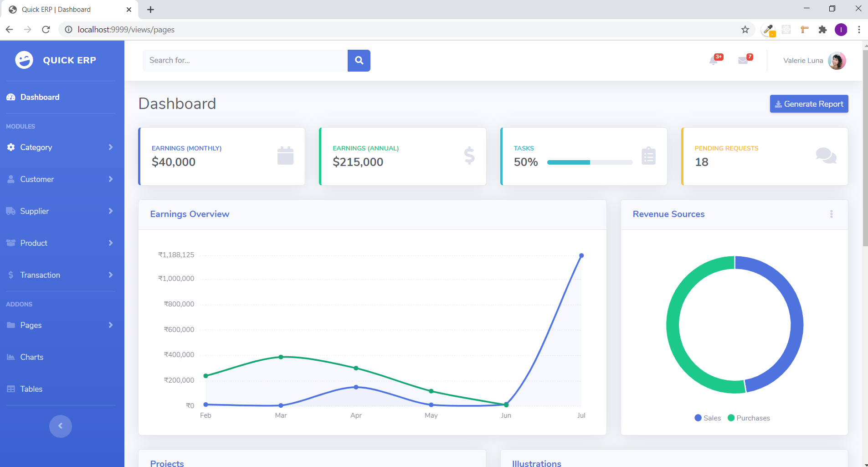
Task: Open the notifications bell alerts
Action: coord(714,60)
